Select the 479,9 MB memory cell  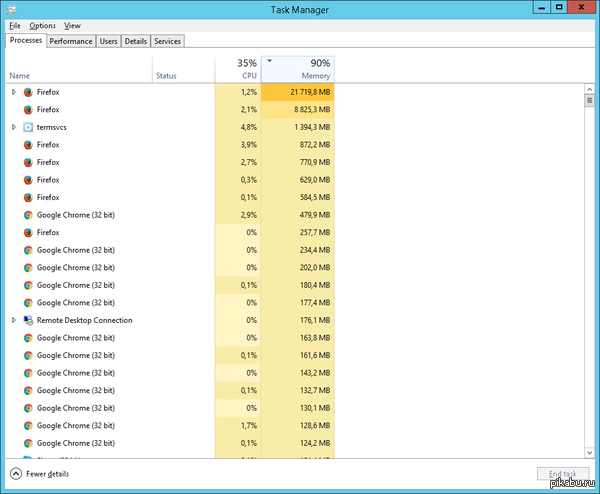[298, 215]
